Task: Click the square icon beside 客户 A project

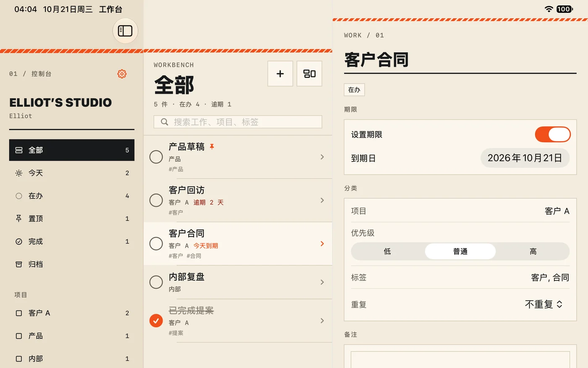Action: coord(19,313)
